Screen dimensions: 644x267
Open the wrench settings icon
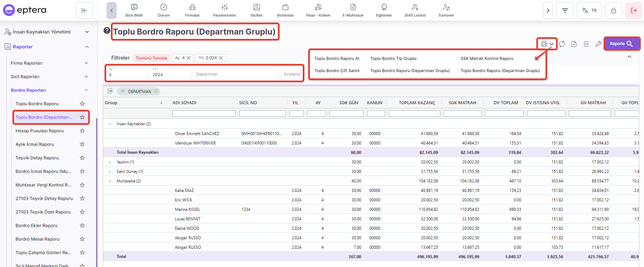tap(598, 44)
